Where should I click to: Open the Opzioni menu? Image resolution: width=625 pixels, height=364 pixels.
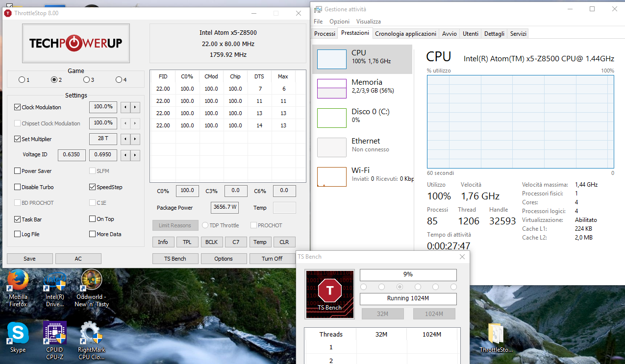[x=339, y=22]
